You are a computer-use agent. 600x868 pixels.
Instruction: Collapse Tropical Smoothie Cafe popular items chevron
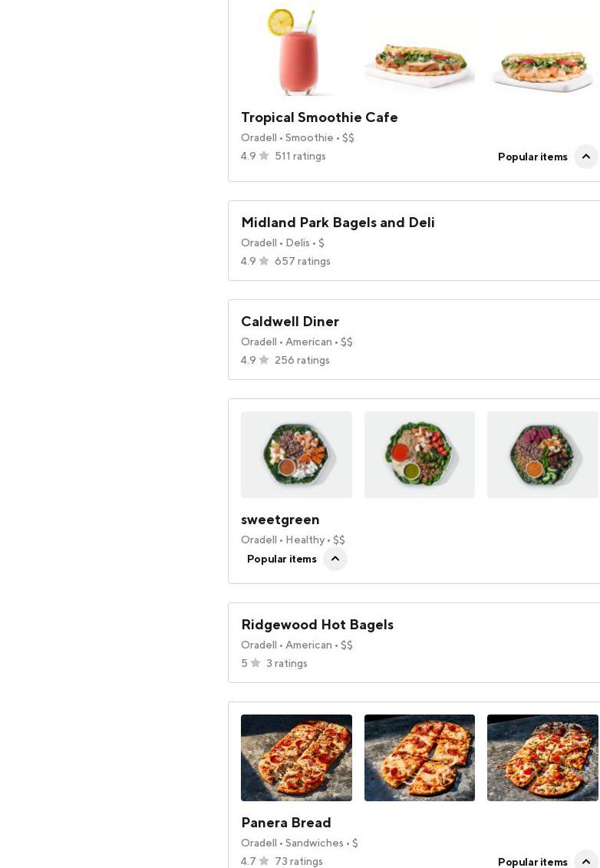click(585, 157)
